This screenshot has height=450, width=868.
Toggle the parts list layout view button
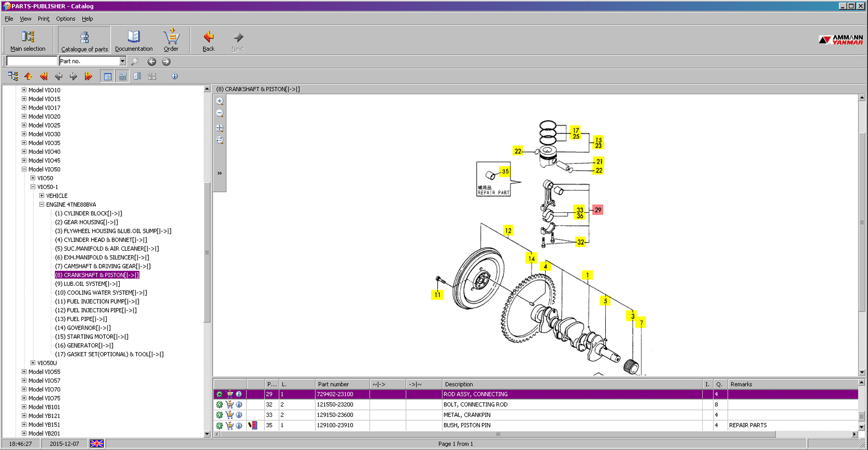[122, 76]
